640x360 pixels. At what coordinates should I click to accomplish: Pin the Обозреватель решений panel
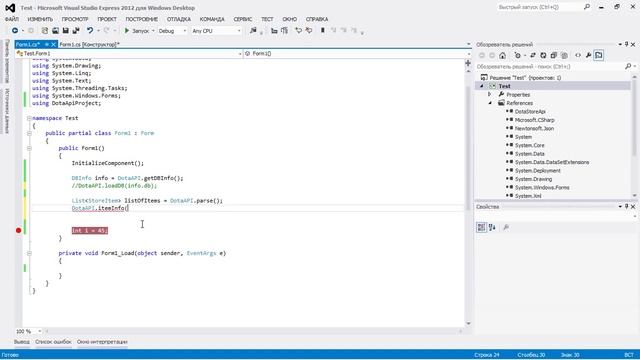tap(627, 44)
